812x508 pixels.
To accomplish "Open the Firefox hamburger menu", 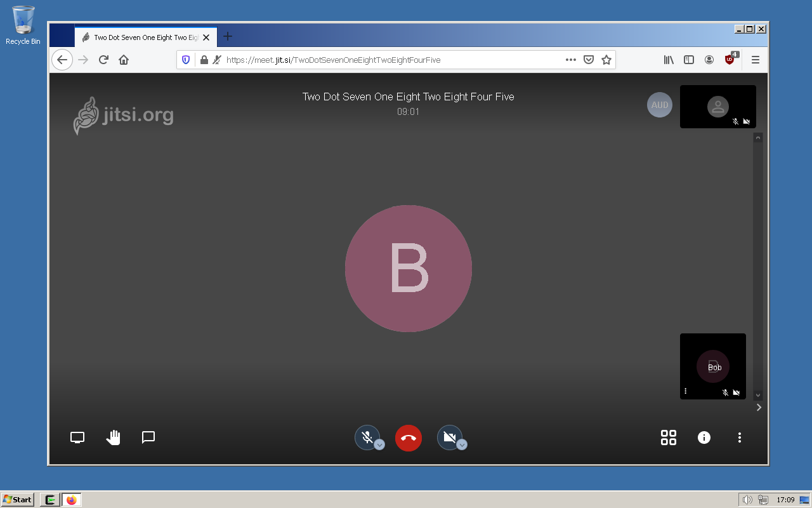I will 756,60.
